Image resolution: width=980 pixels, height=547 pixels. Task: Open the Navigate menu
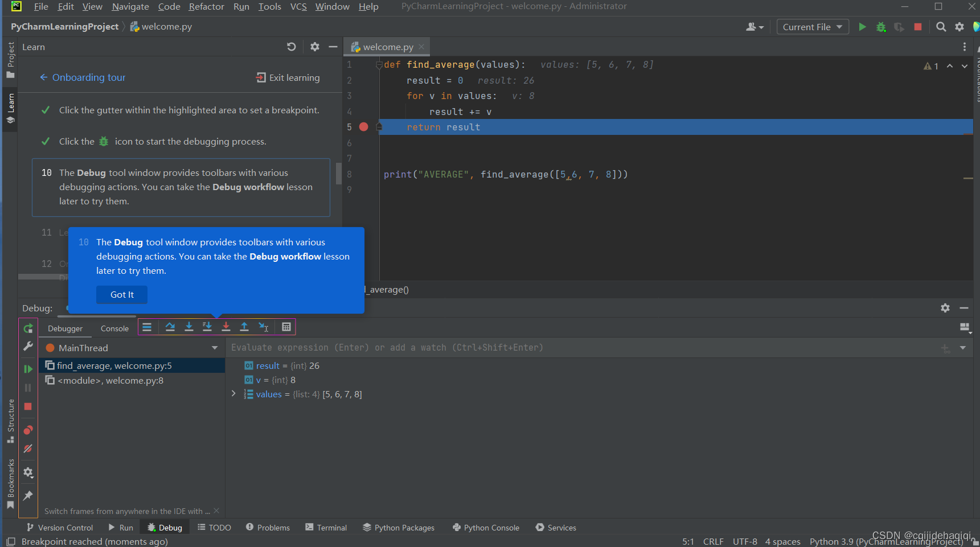[130, 6]
